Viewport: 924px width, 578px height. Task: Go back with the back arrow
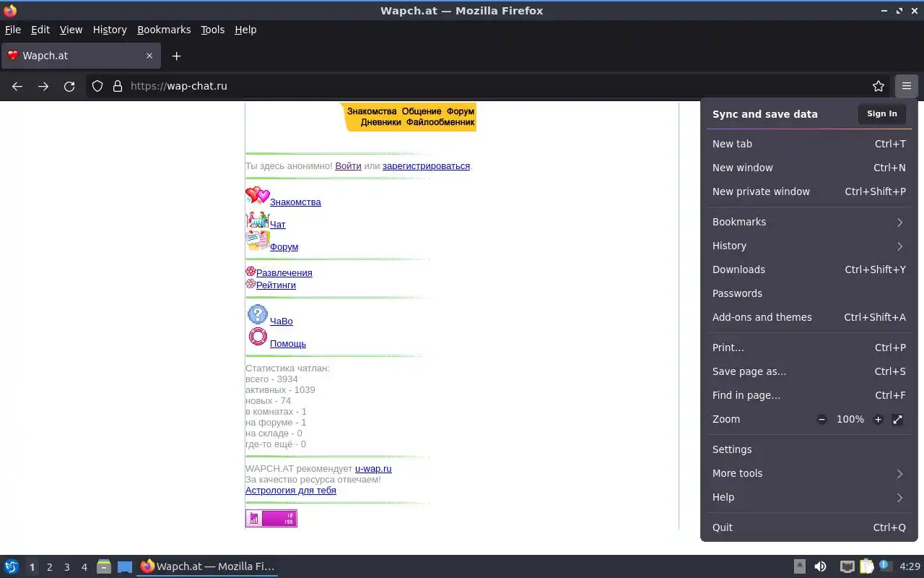pyautogui.click(x=17, y=86)
